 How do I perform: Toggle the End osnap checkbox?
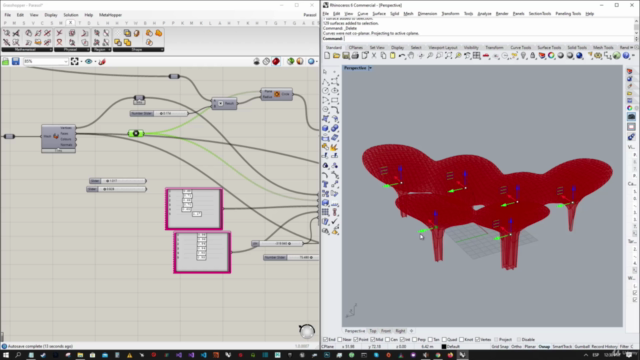pos(325,340)
